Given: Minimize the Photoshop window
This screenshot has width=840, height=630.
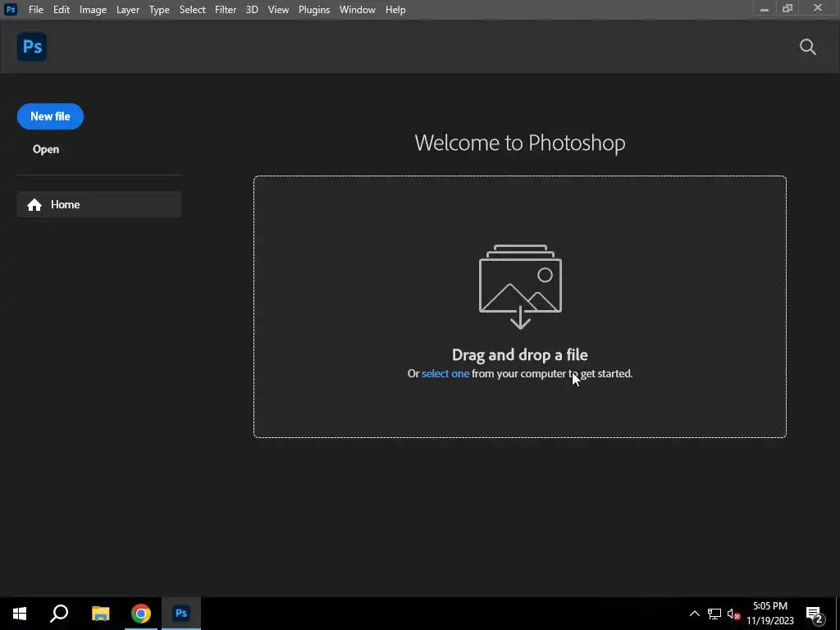Looking at the screenshot, I should pyautogui.click(x=765, y=9).
